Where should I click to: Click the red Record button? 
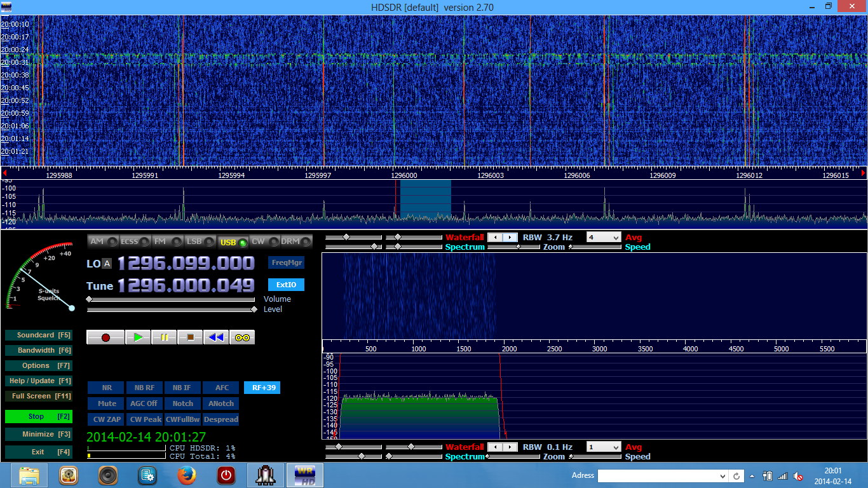[x=105, y=337]
